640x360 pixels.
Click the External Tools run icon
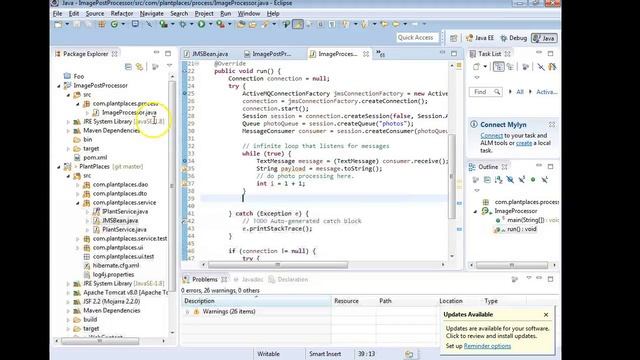(x=220, y=24)
